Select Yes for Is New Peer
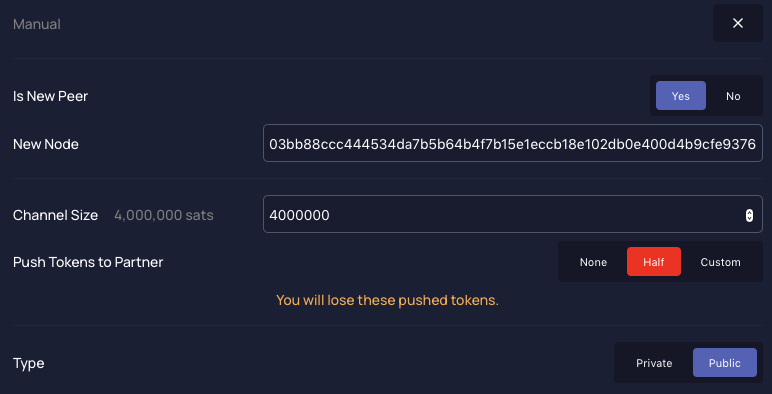 click(x=680, y=96)
